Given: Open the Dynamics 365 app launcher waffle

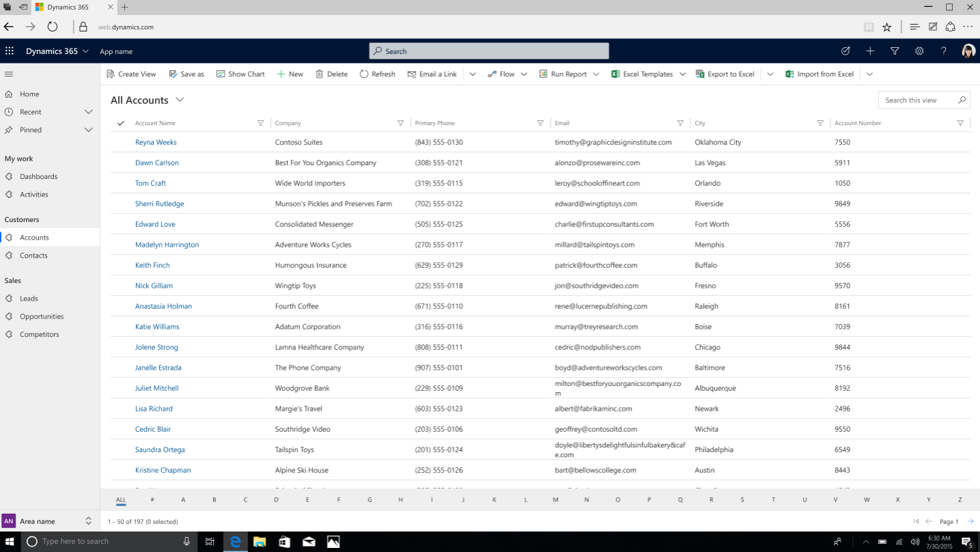Looking at the screenshot, I should click(9, 51).
